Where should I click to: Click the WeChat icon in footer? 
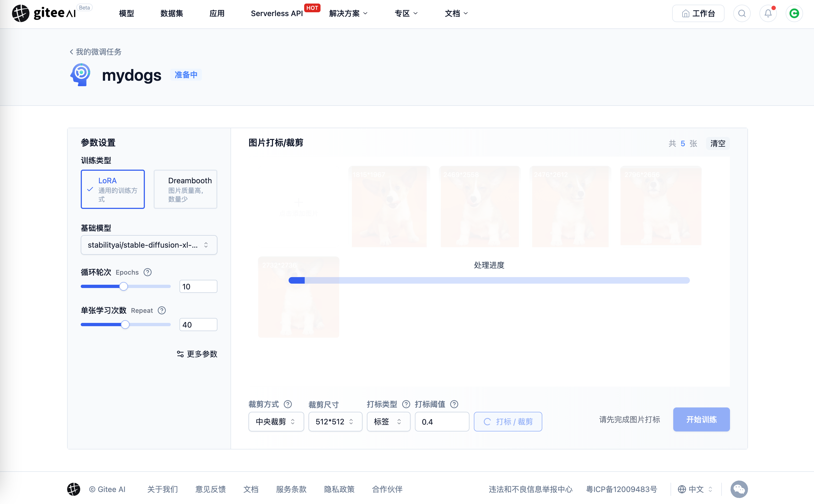739,489
